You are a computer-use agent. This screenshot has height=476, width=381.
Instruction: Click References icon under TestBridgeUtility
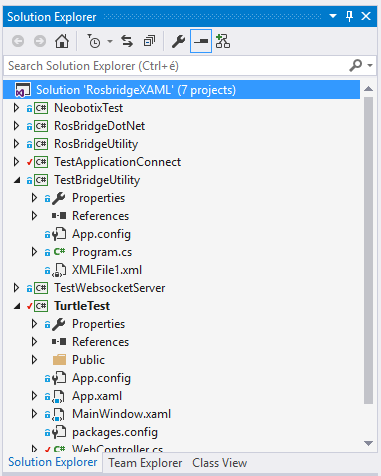tap(59, 216)
